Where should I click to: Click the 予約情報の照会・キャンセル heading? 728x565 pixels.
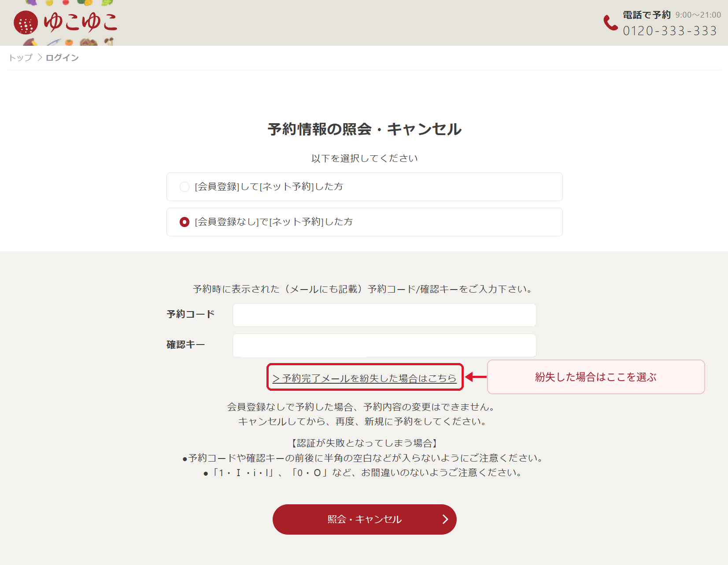364,129
